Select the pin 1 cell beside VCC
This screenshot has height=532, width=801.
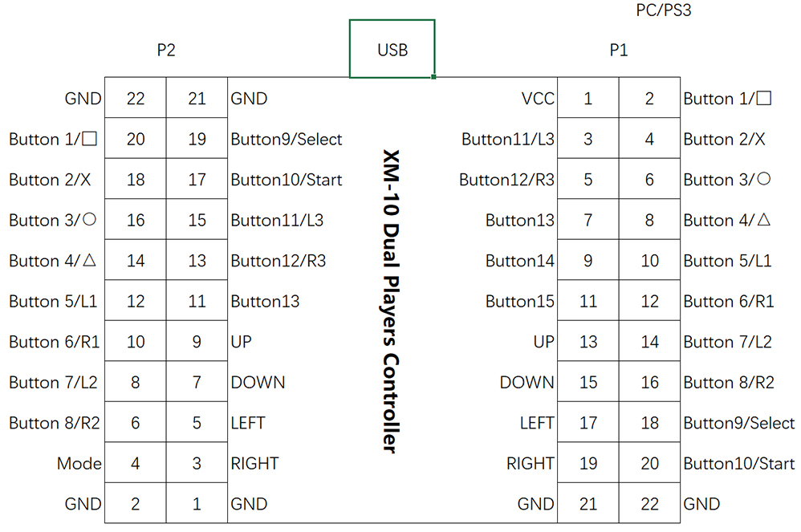click(588, 99)
